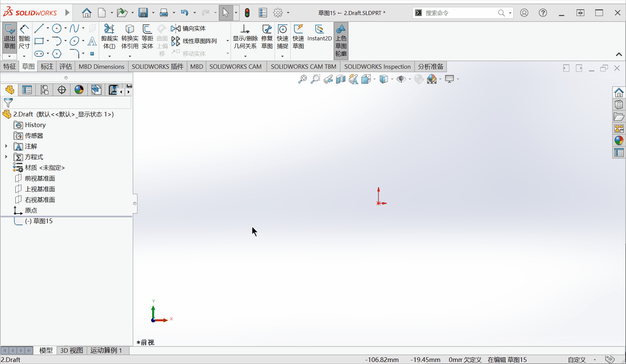Switch to the MBD Dimensions tab
The width and height of the screenshot is (626, 364).
101,66
